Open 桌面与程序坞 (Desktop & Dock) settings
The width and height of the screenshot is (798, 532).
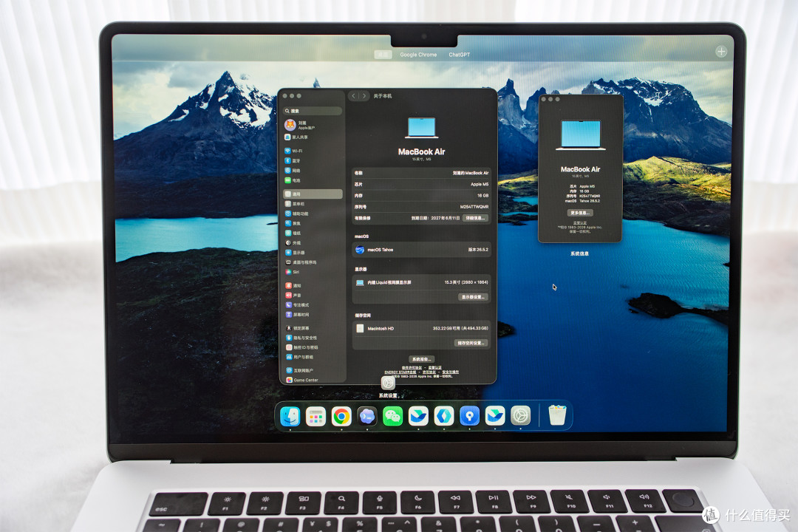[301, 262]
